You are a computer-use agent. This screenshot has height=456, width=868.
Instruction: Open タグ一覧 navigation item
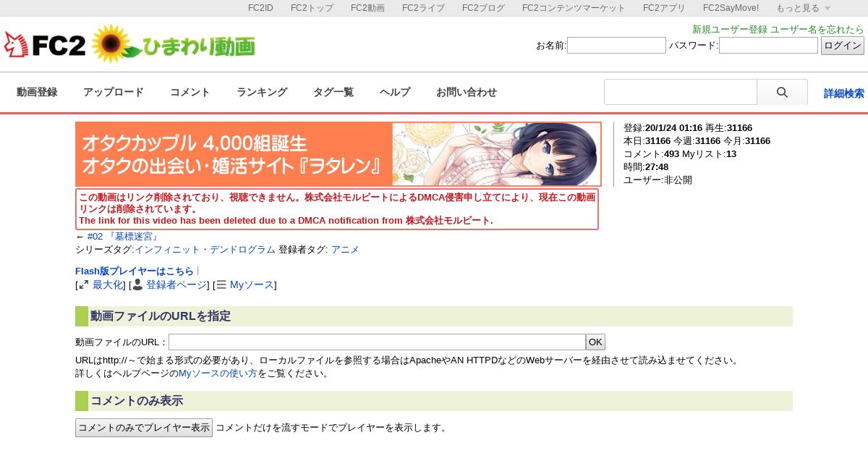(x=333, y=92)
